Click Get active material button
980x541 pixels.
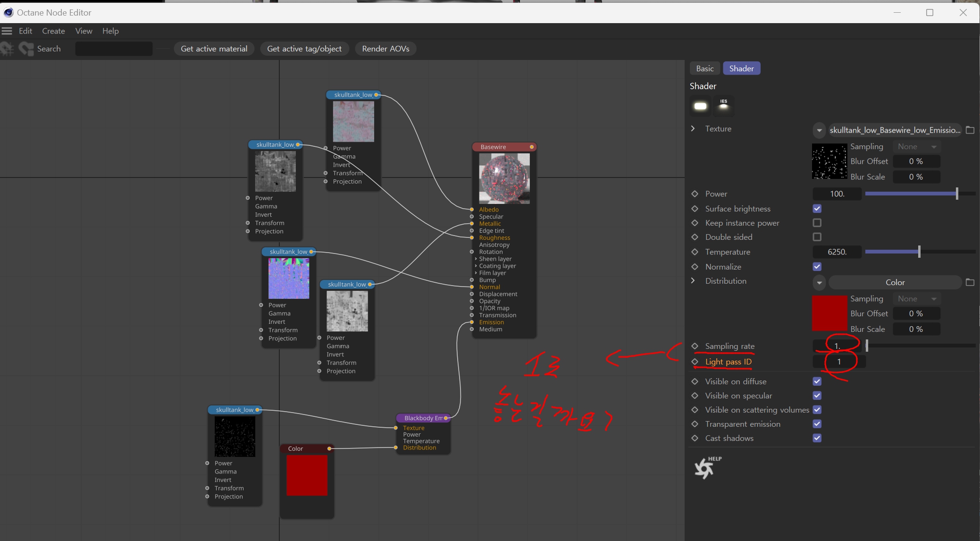click(214, 49)
